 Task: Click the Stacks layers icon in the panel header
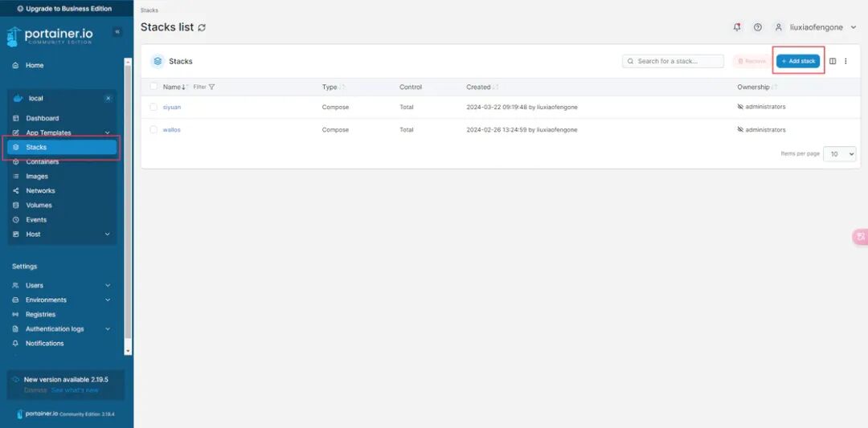click(x=158, y=61)
